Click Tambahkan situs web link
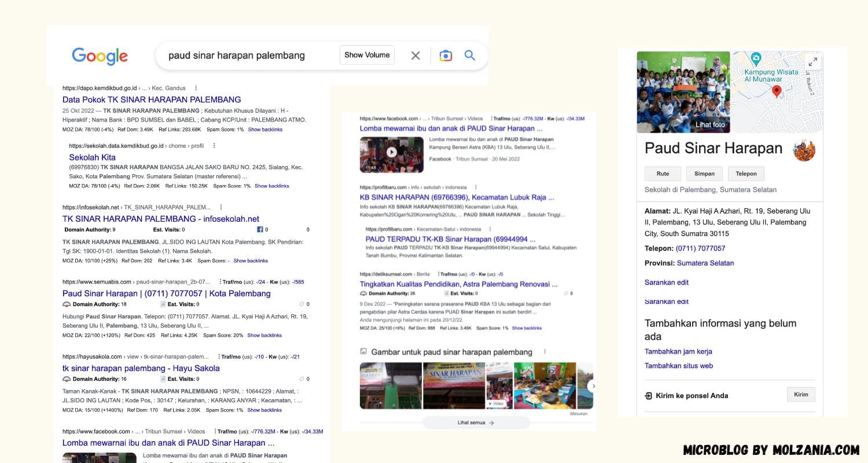The width and height of the screenshot is (868, 463). [x=679, y=366]
